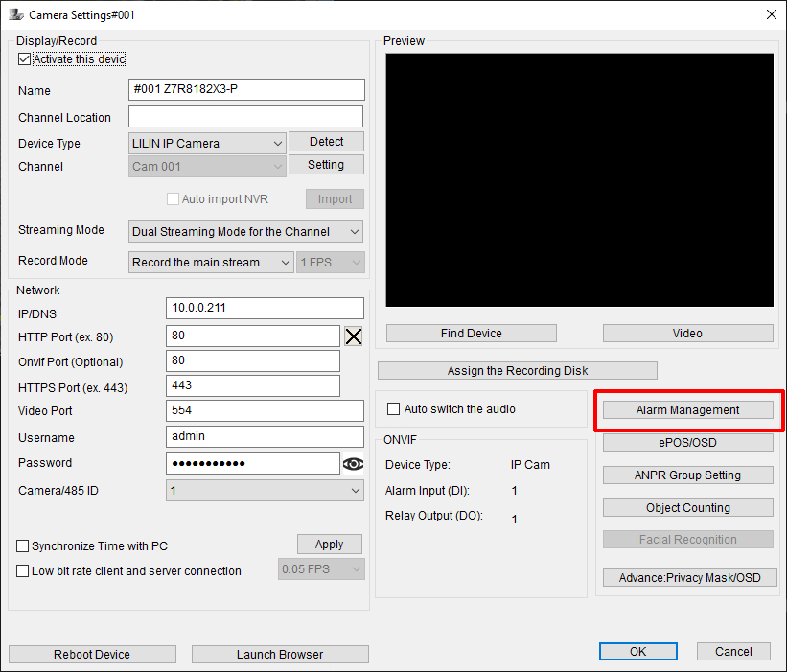Click the IP/DNS input field
Image resolution: width=787 pixels, height=672 pixels.
click(265, 308)
